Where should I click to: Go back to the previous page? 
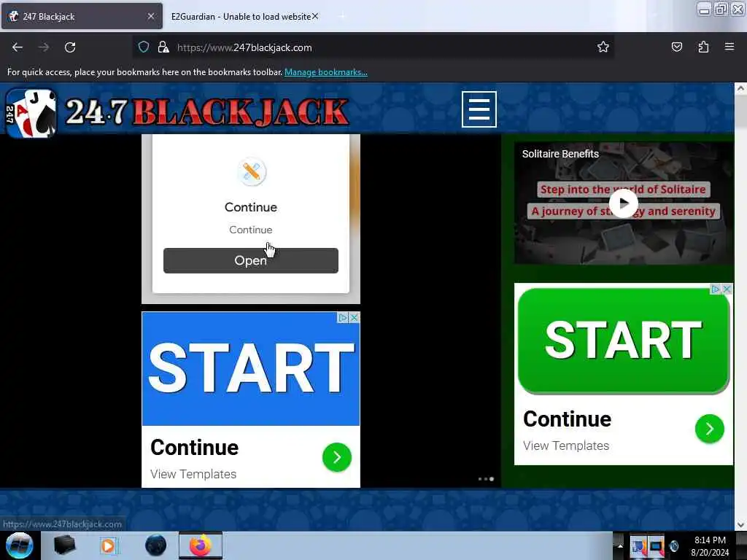point(18,47)
